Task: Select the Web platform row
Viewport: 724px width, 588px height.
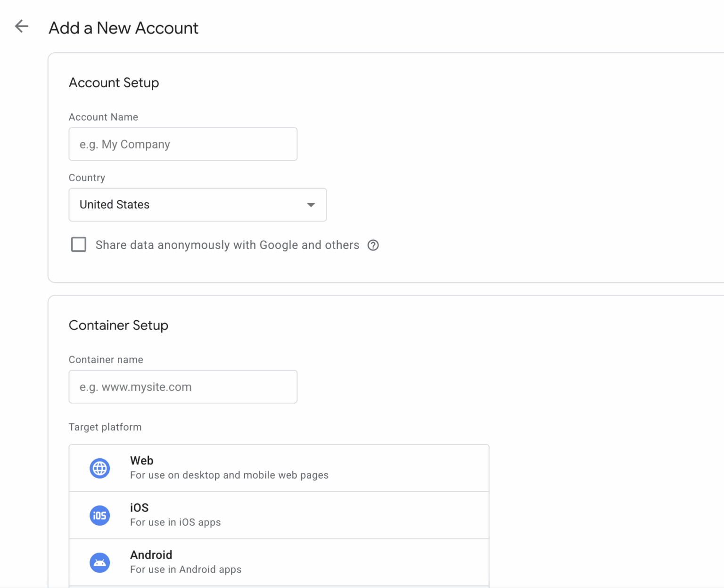Action: 278,468
